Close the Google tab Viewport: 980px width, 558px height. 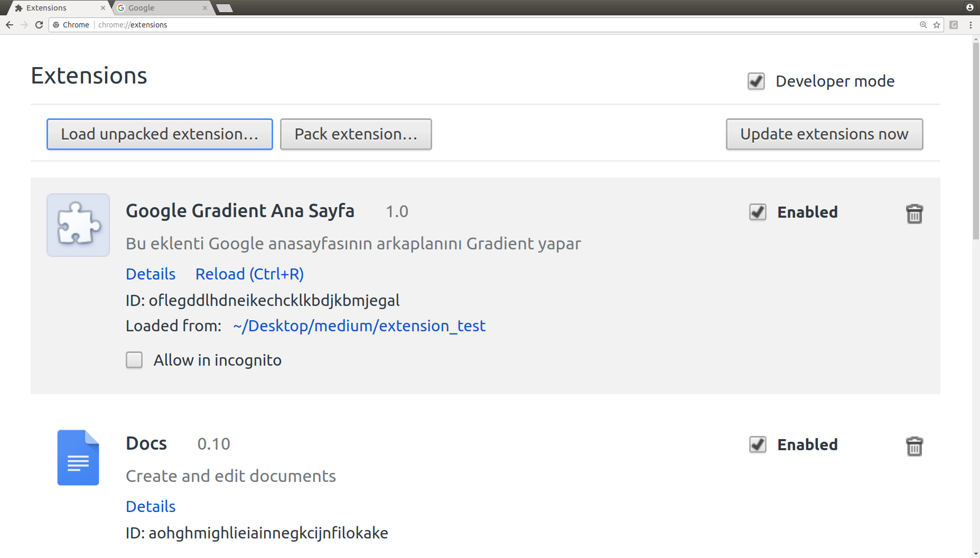pos(205,8)
